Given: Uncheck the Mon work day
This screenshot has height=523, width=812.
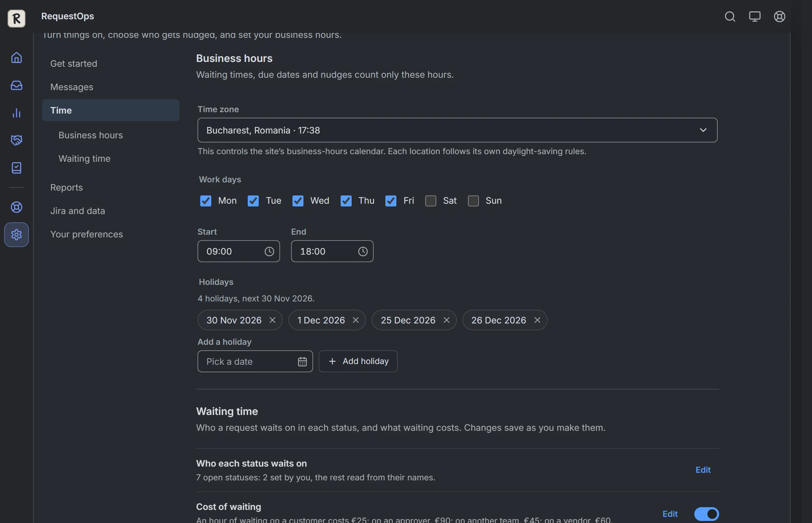Looking at the screenshot, I should pyautogui.click(x=206, y=201).
